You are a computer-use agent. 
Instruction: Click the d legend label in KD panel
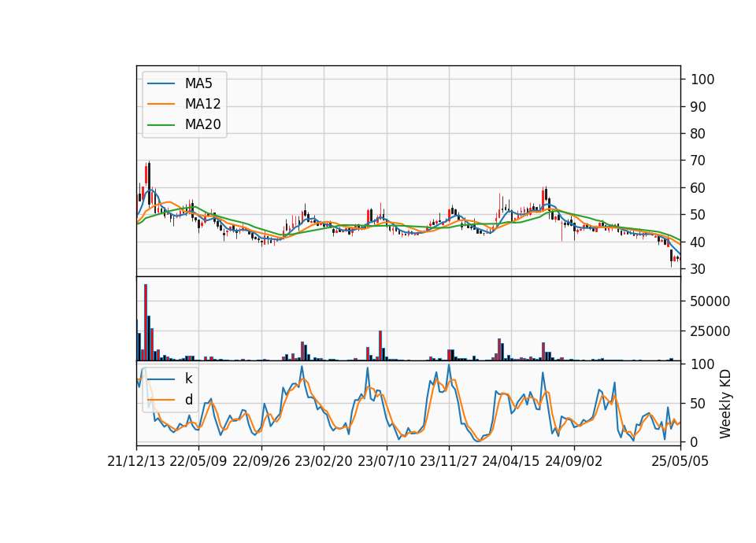pos(188,400)
